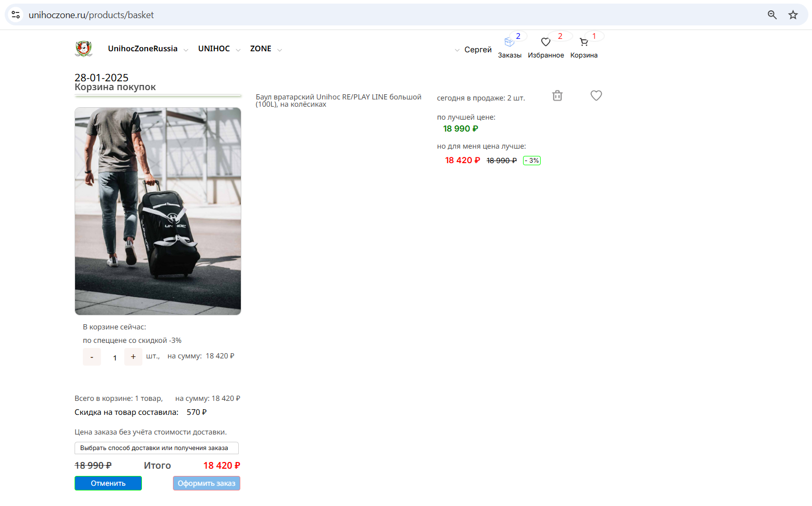Open the Избранное heart icon in header
812x506 pixels.
point(545,42)
